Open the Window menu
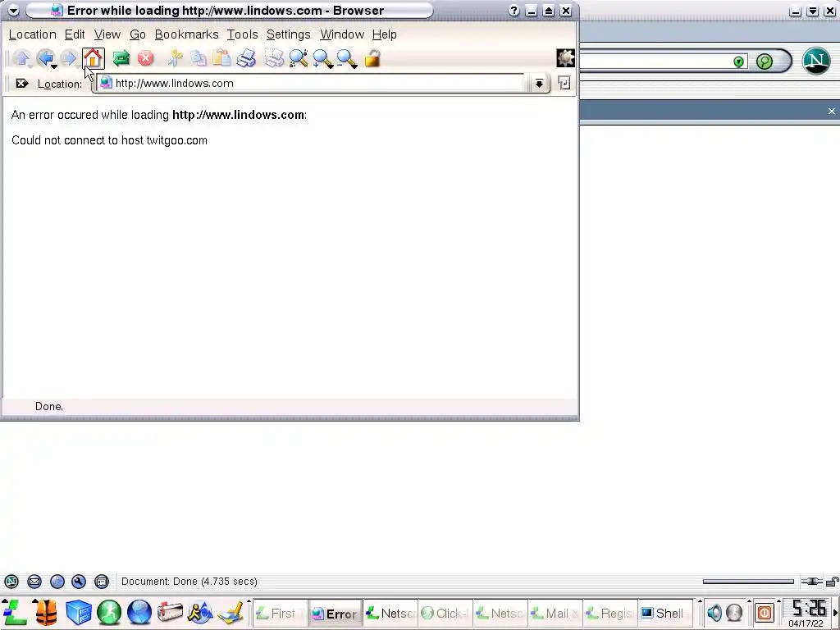 342,34
